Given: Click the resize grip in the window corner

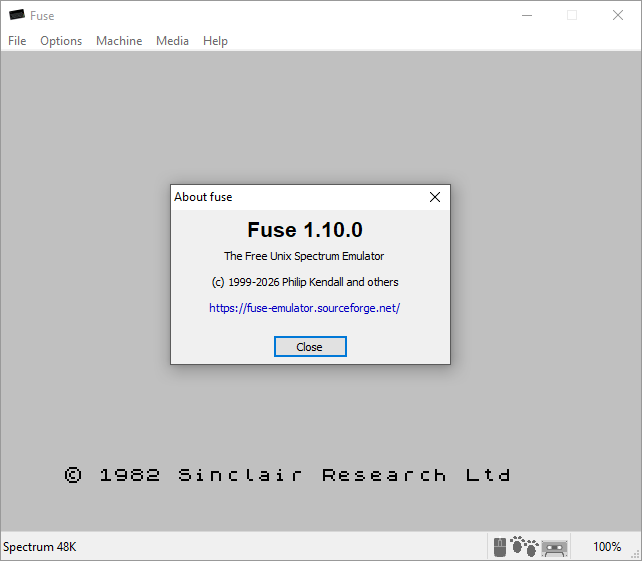Looking at the screenshot, I should tap(636, 555).
